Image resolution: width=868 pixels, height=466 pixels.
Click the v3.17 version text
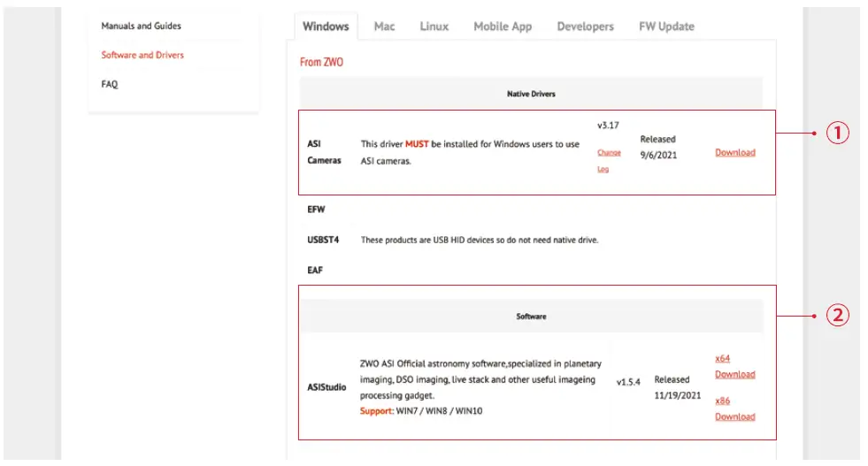point(608,126)
